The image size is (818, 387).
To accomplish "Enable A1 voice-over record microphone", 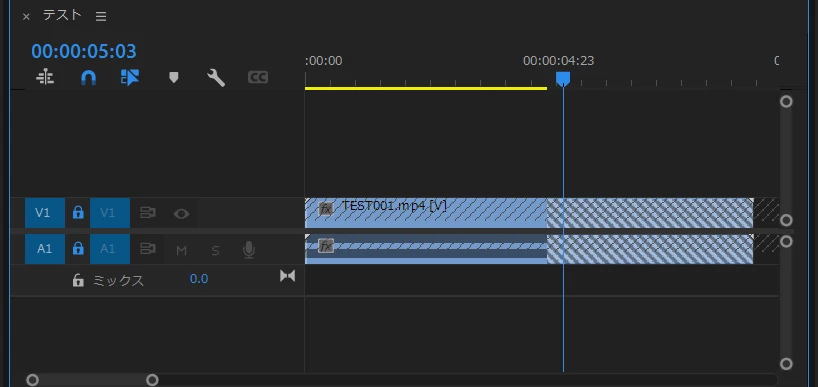I will [x=249, y=250].
